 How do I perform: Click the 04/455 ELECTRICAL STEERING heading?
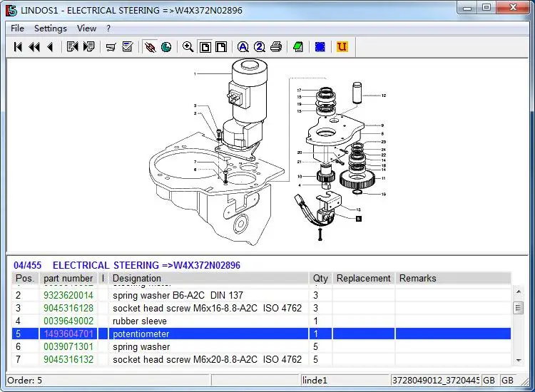(x=127, y=265)
